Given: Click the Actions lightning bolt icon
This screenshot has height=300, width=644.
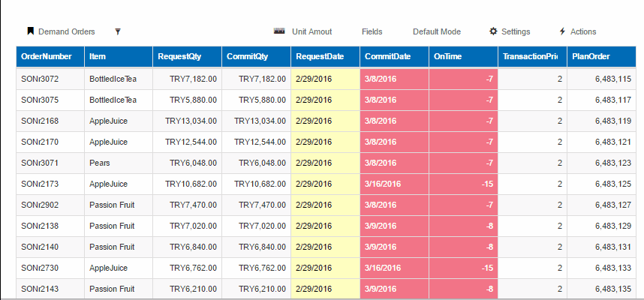Looking at the screenshot, I should click(562, 31).
